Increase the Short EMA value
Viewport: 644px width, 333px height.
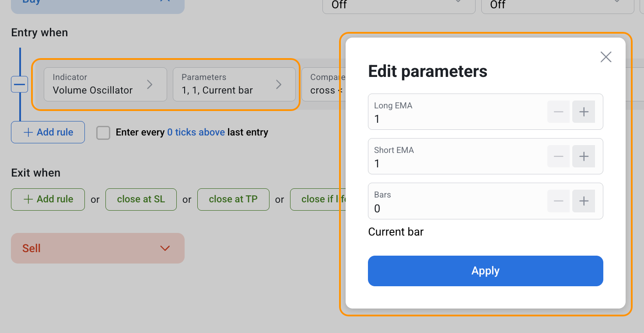pyautogui.click(x=584, y=156)
